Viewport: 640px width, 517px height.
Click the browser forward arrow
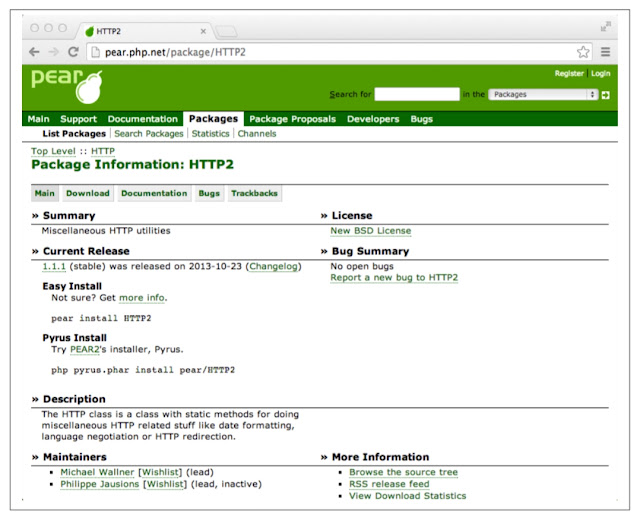(53, 52)
